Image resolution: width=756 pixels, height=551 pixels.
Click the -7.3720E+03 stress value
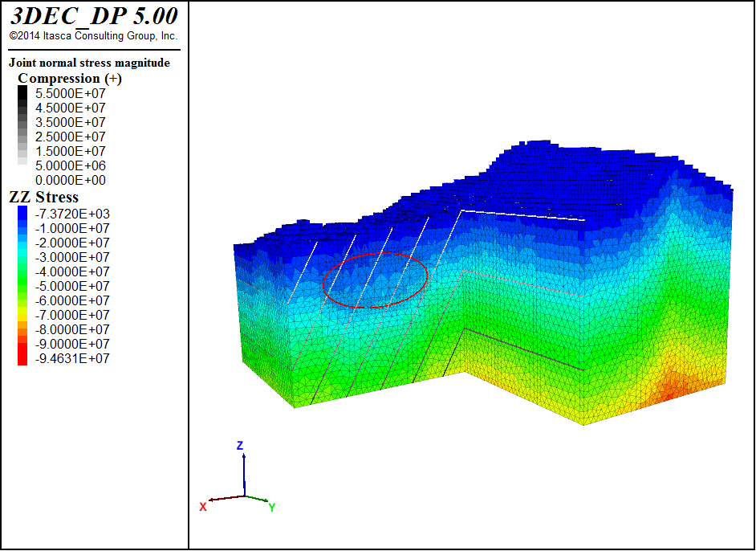click(72, 214)
